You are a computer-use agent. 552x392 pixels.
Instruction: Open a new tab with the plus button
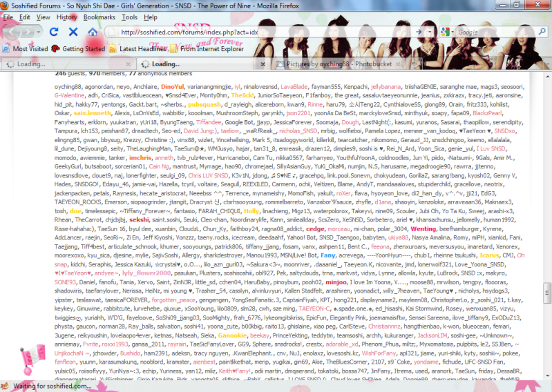tap(414, 64)
